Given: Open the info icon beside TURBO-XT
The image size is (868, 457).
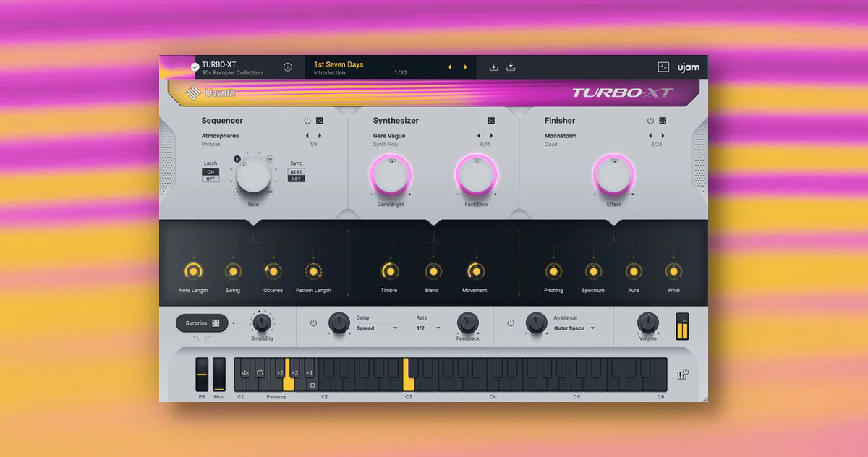Looking at the screenshot, I should (288, 67).
